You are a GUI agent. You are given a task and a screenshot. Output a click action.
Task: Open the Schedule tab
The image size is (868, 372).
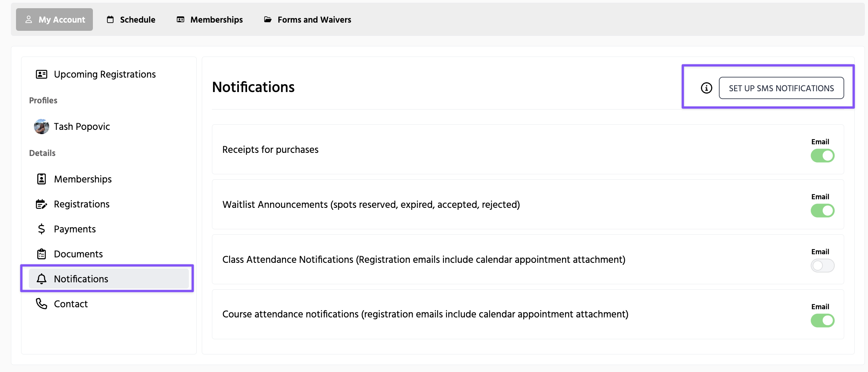click(x=131, y=19)
